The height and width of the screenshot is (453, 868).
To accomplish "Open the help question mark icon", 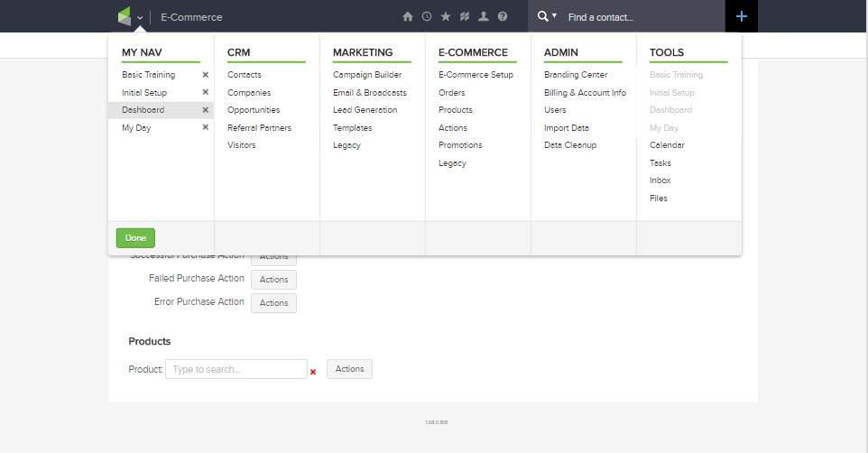I will click(502, 16).
